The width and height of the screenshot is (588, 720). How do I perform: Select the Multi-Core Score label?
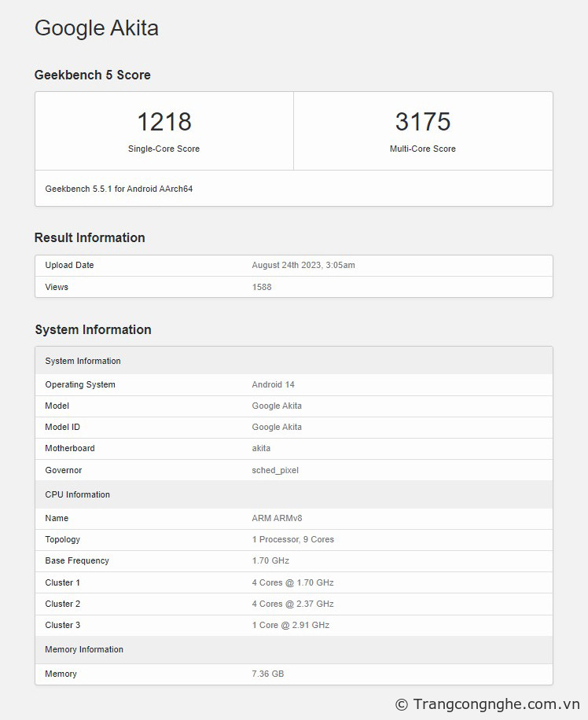(422, 149)
